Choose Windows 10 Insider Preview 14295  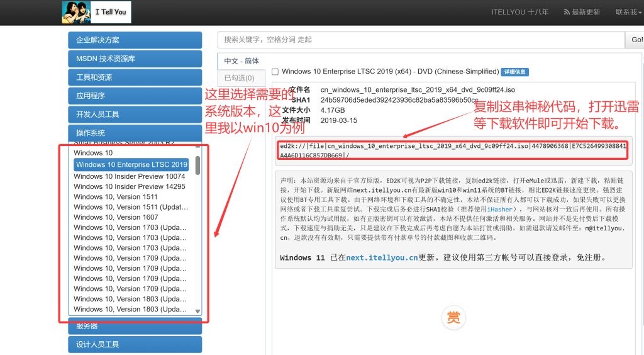pyautogui.click(x=129, y=186)
